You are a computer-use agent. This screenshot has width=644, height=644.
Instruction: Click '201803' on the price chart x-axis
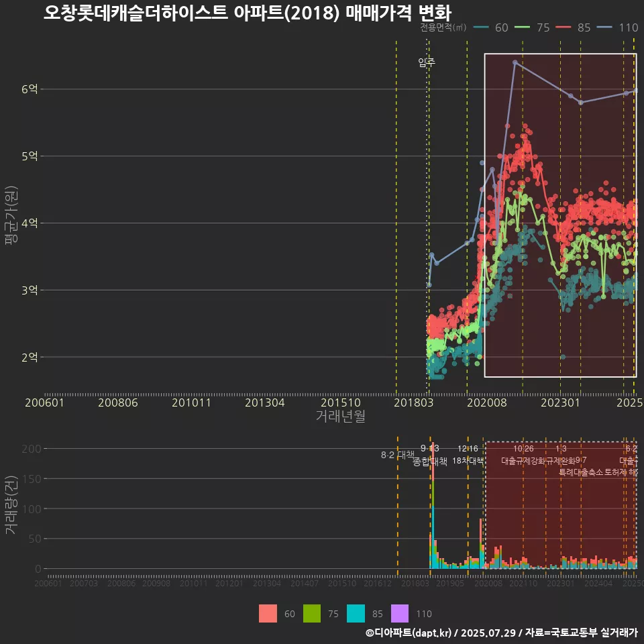[414, 402]
